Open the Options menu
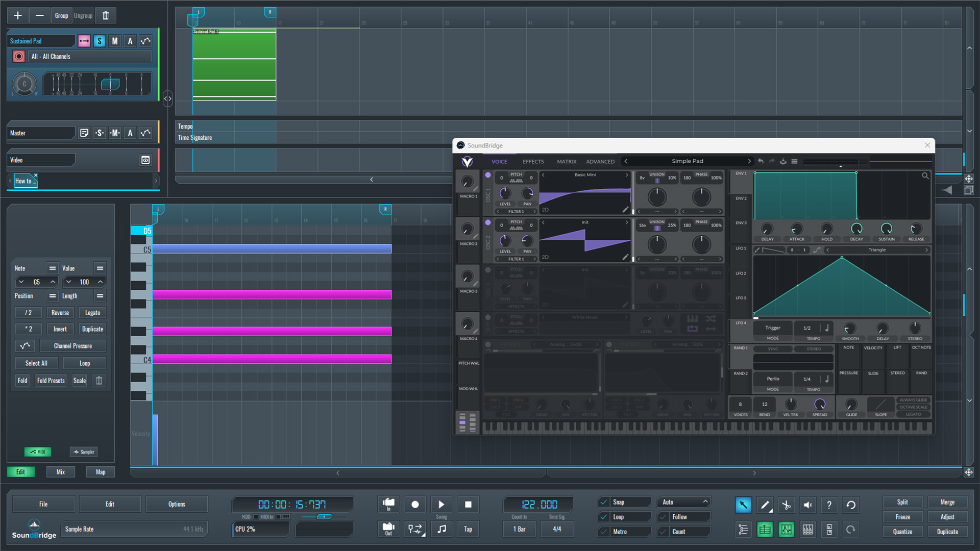Viewport: 980px width, 551px height. coord(177,504)
